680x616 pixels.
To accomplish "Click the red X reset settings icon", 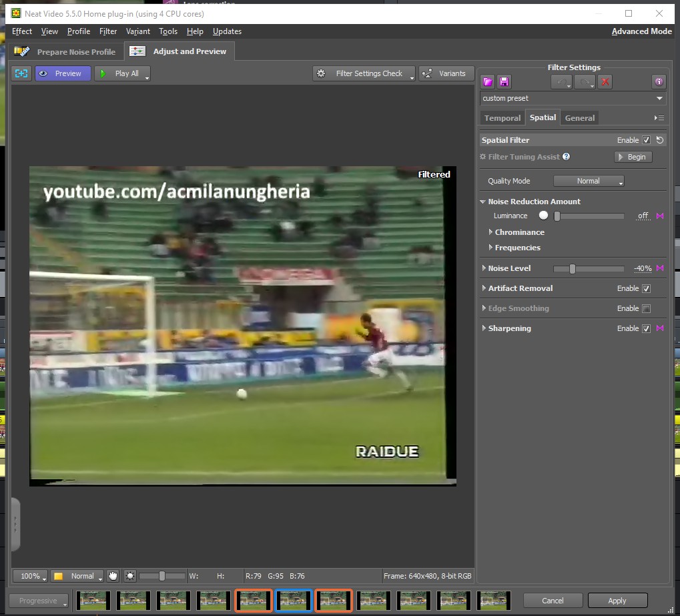I will 605,81.
